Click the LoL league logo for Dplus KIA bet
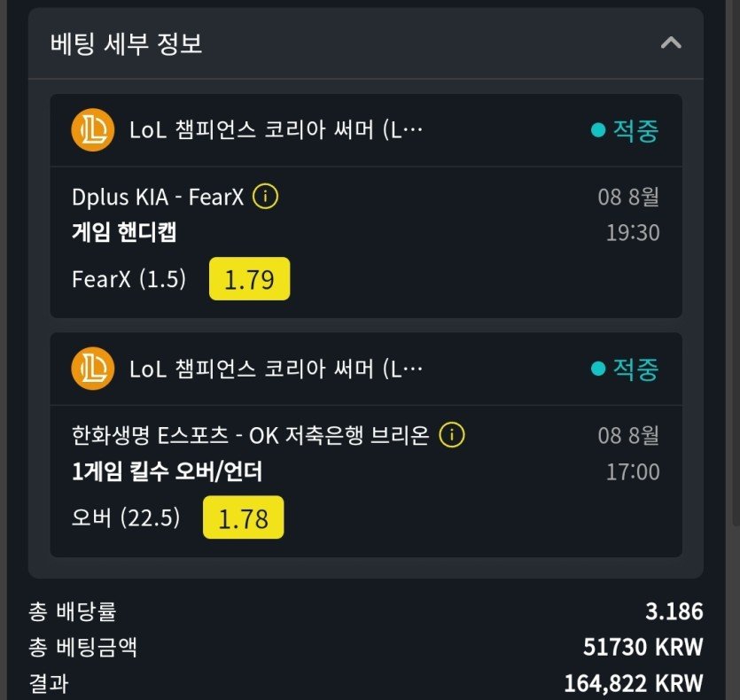This screenshot has height=700, width=740. [92, 131]
